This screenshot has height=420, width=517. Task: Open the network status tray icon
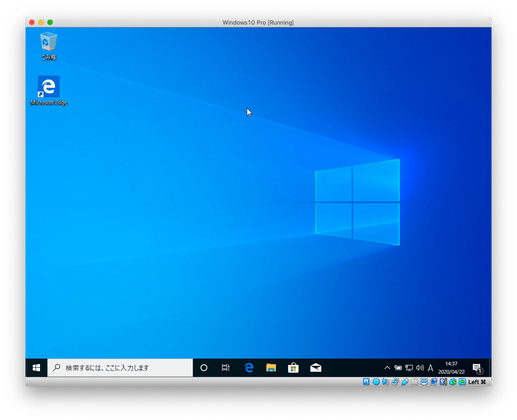409,368
